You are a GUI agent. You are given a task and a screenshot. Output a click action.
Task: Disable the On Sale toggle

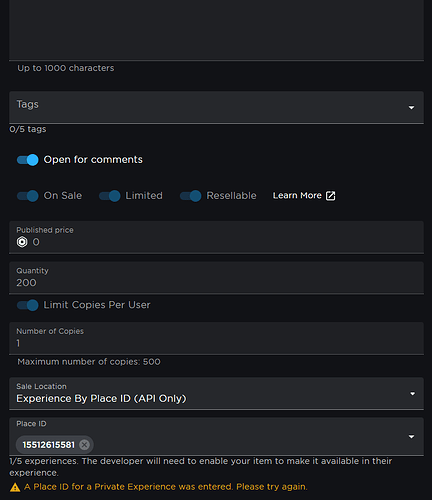[x=28, y=196]
